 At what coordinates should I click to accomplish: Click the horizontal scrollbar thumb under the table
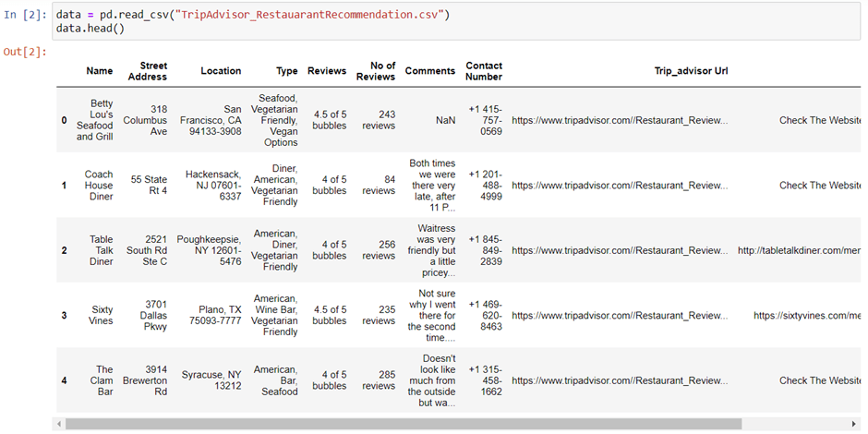404,424
